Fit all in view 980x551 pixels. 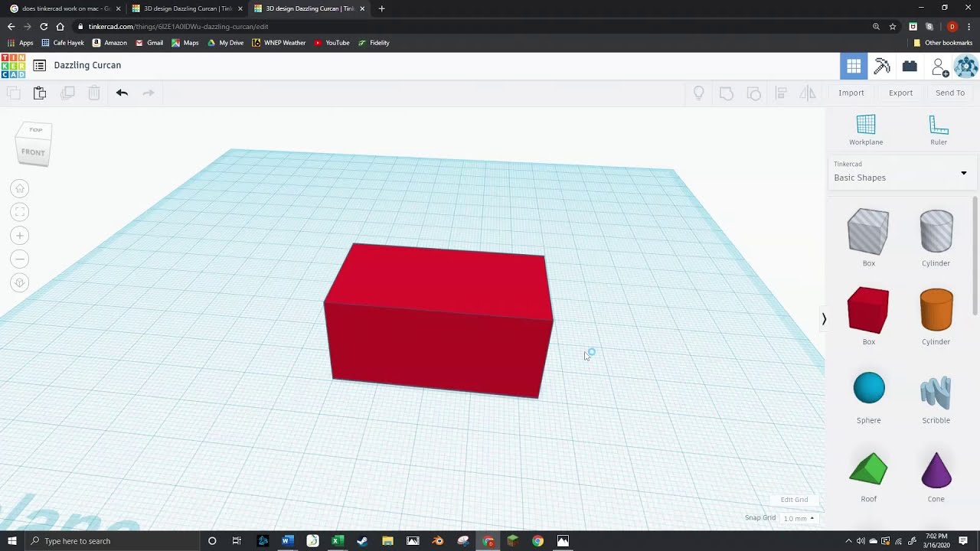point(21,212)
